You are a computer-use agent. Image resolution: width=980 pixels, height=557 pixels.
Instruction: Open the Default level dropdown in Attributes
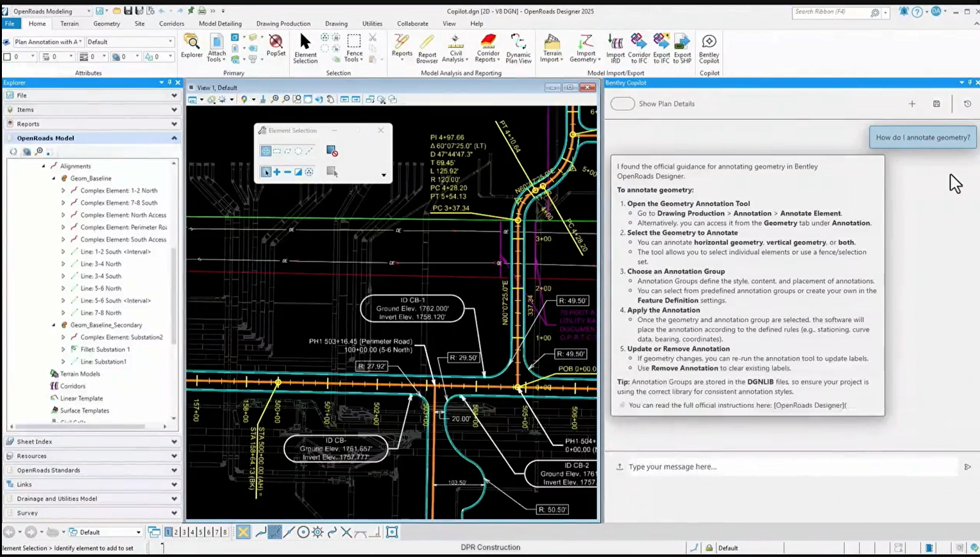[130, 42]
